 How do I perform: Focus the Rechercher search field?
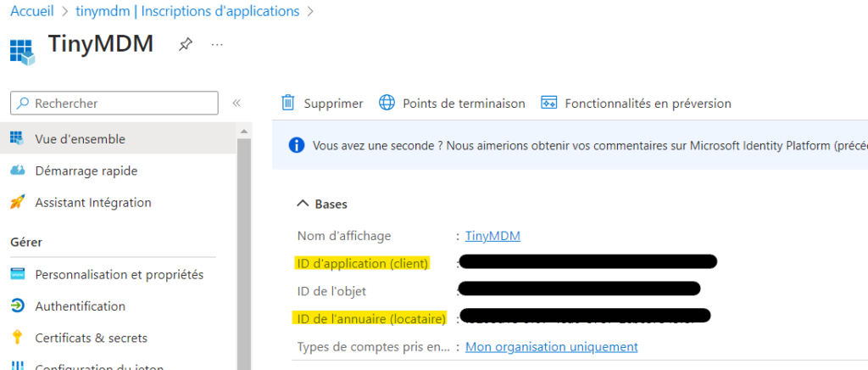114,103
